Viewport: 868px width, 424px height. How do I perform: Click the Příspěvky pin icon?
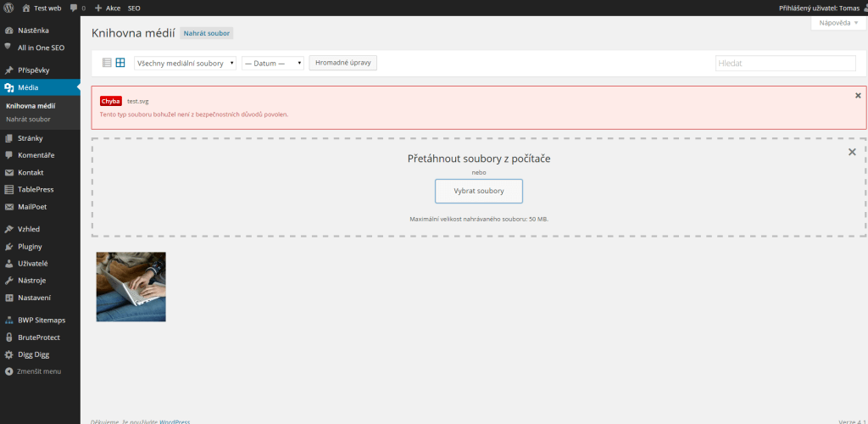(8, 70)
